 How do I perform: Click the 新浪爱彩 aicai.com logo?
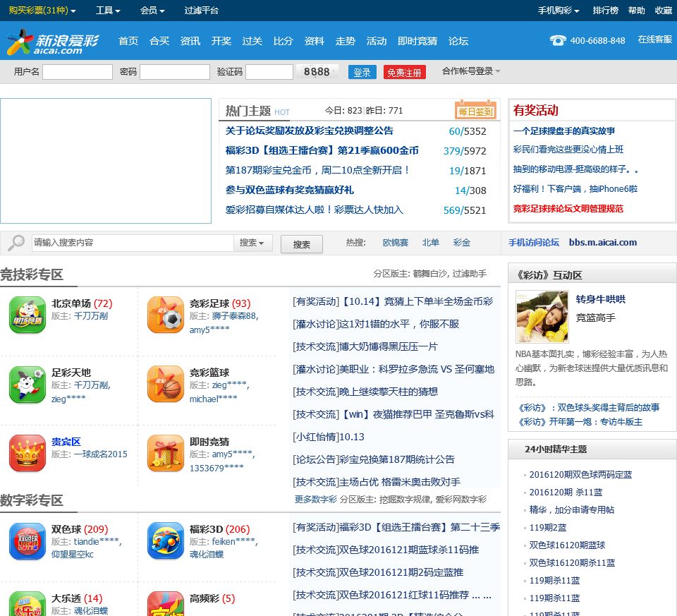[x=53, y=42]
